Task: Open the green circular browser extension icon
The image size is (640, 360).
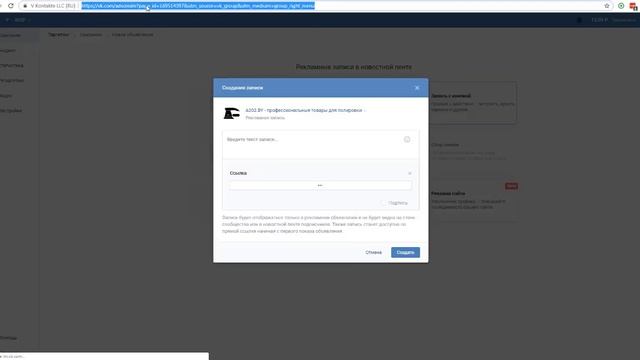Action: (621, 6)
